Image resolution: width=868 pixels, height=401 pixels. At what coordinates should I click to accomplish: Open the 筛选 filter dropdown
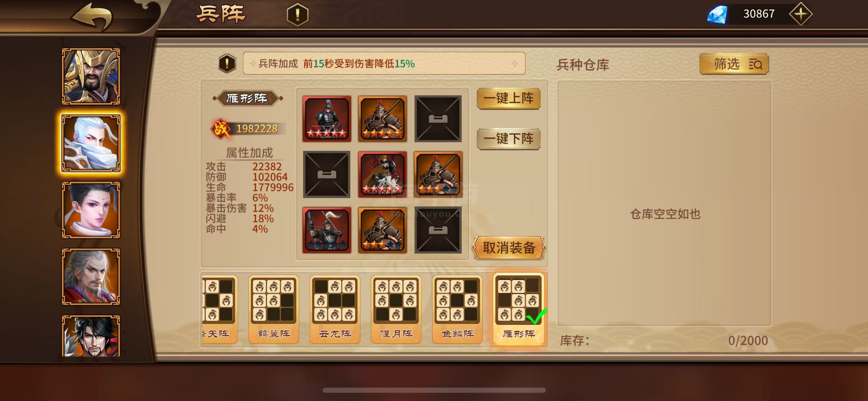(734, 64)
